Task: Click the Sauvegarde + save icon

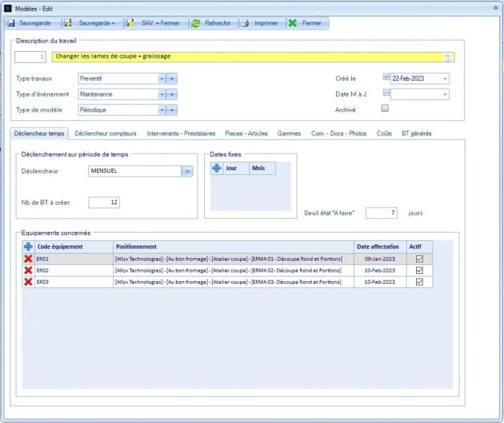Action: [x=68, y=23]
